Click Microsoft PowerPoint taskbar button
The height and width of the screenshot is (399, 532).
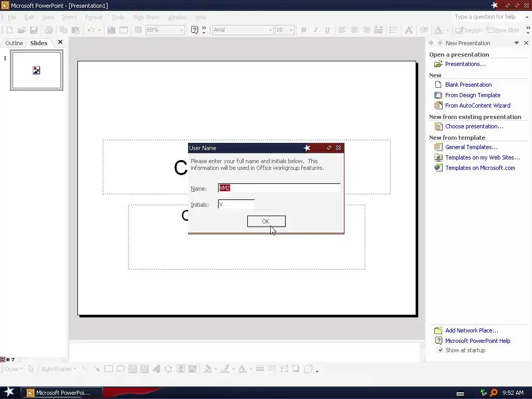(62, 393)
